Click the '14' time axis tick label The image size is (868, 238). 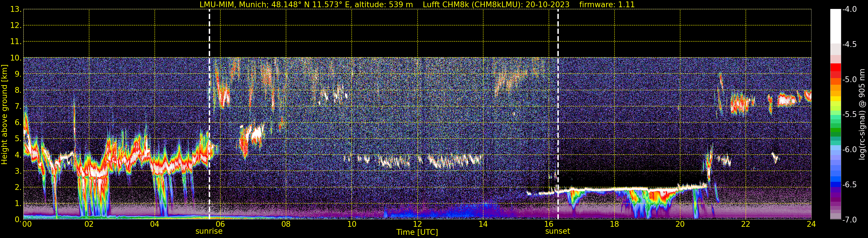[483, 224]
